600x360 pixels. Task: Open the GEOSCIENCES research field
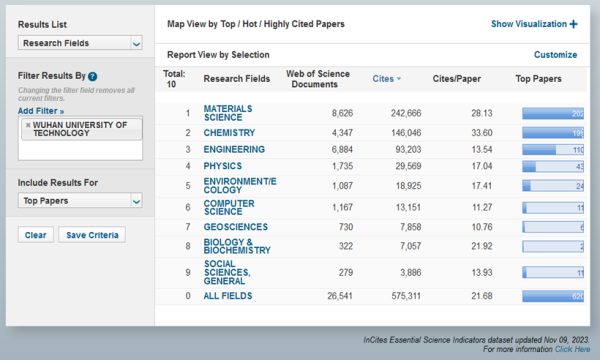(x=236, y=227)
